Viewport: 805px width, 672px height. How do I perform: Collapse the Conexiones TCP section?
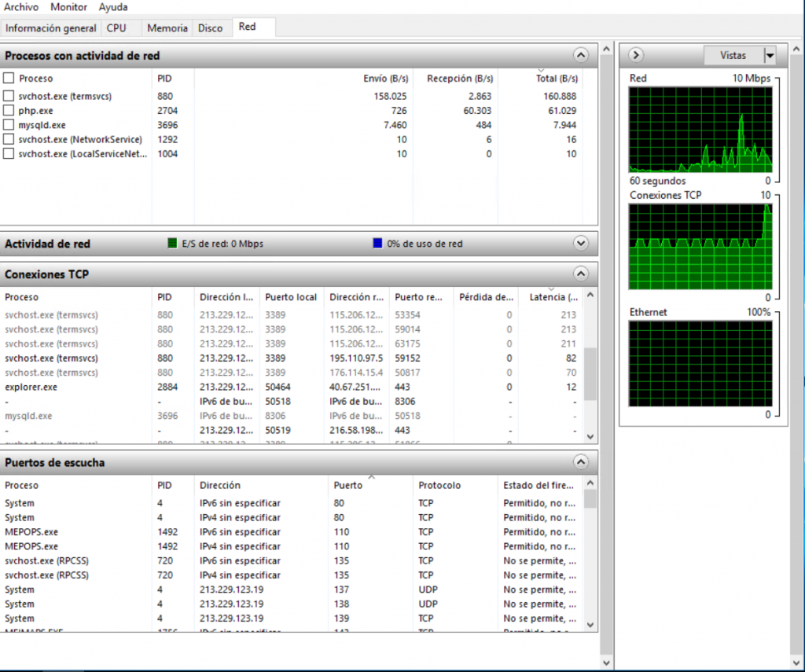[x=581, y=274]
